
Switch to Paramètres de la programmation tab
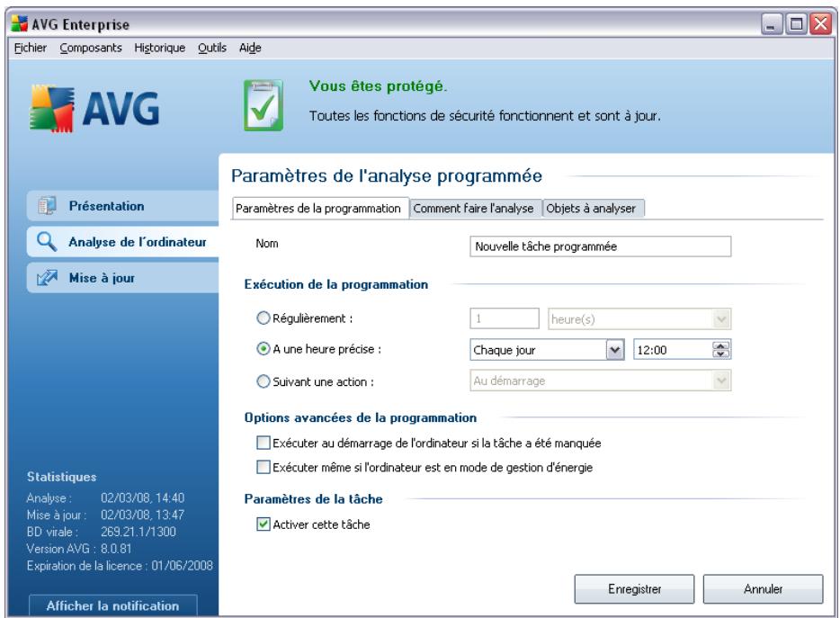(x=318, y=209)
